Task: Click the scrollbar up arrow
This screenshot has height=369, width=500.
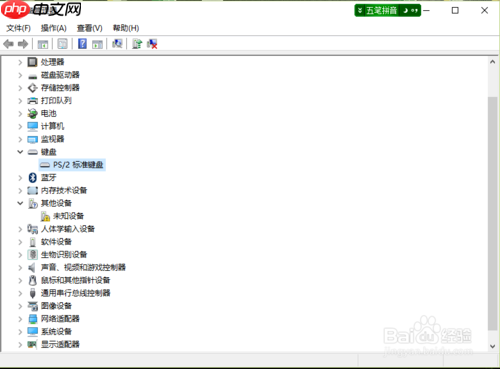Action: [493, 62]
